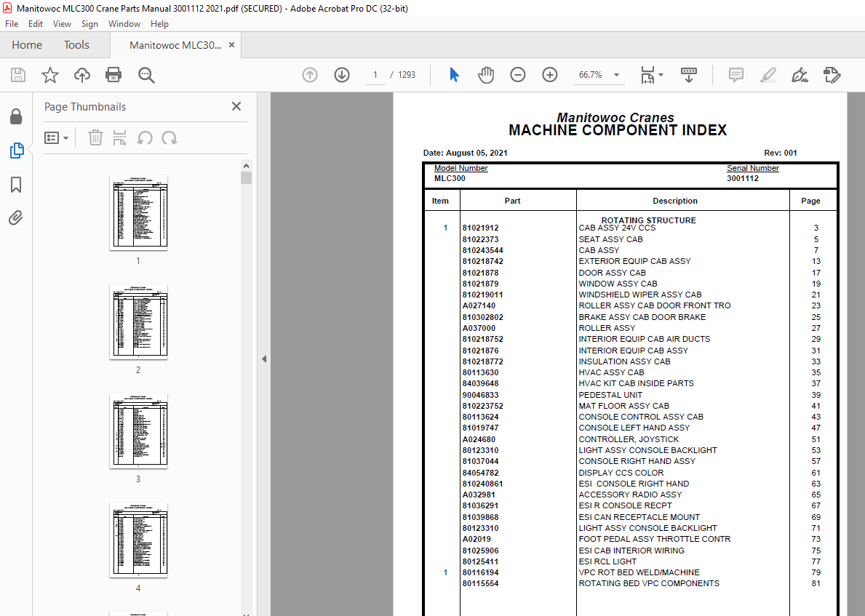Select the Highlight text pen tool

[x=768, y=75]
